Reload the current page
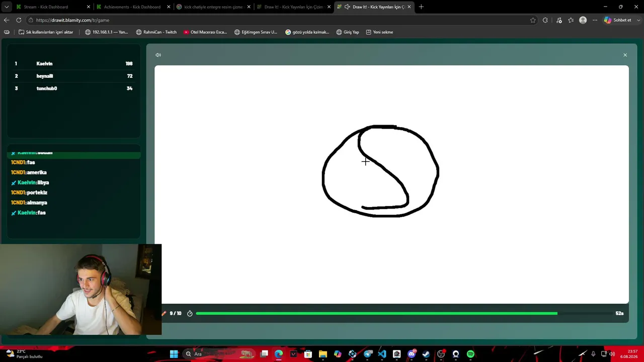Image resolution: width=644 pixels, height=362 pixels. point(19,20)
